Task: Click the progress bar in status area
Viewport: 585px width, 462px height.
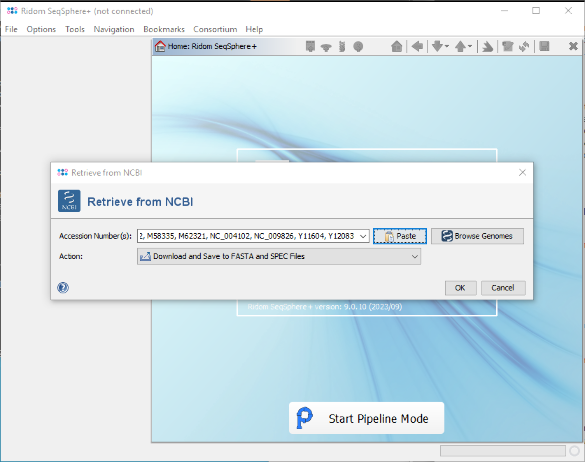Action: (x=503, y=451)
